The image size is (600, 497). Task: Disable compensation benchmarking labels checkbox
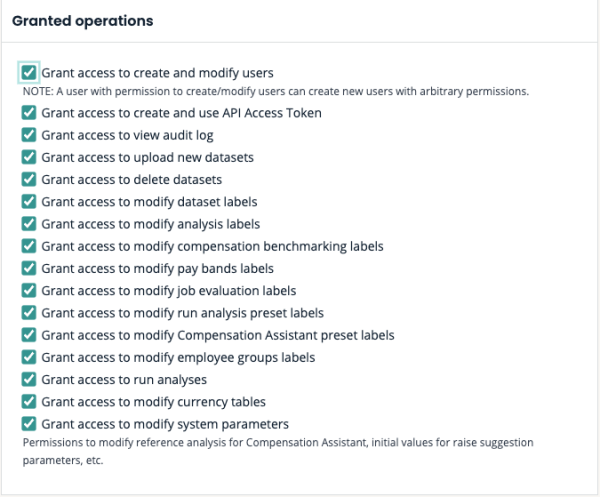[x=29, y=246]
